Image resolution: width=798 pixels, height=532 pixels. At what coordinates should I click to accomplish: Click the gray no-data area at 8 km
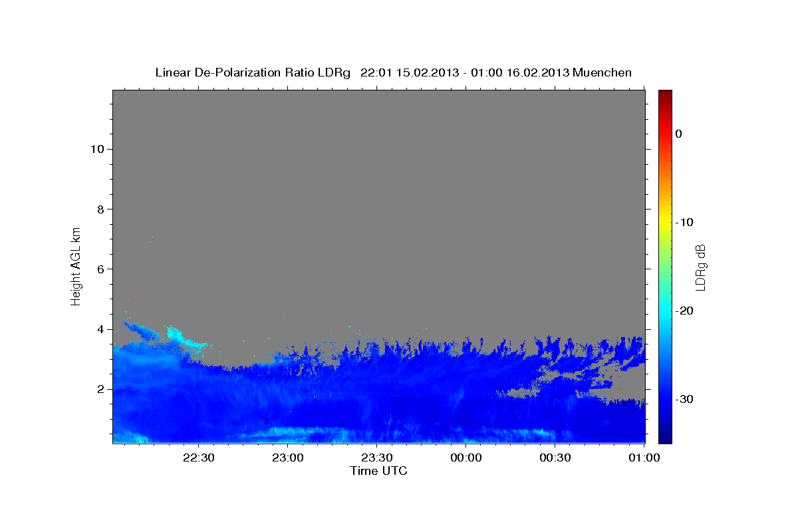click(379, 209)
